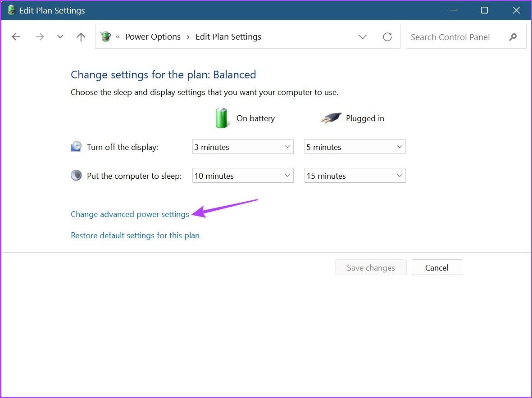Image resolution: width=532 pixels, height=398 pixels.
Task: Click the green battery icon
Action: click(222, 118)
